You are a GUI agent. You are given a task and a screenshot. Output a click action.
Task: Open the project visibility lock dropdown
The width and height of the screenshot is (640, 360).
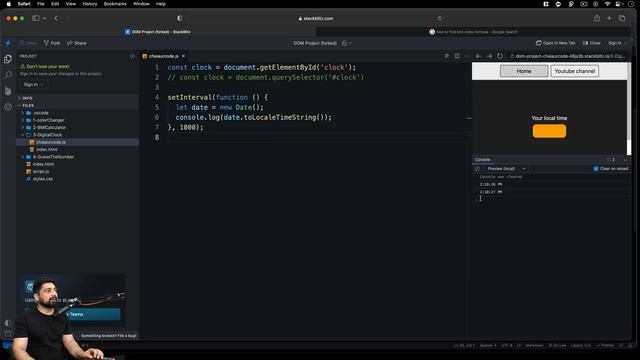tap(346, 43)
